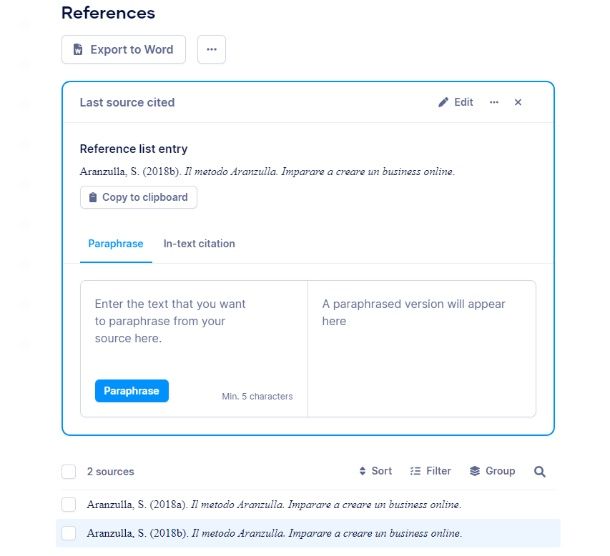610x556 pixels.
Task: Click the blue Paraphrase button
Action: pyautogui.click(x=131, y=391)
